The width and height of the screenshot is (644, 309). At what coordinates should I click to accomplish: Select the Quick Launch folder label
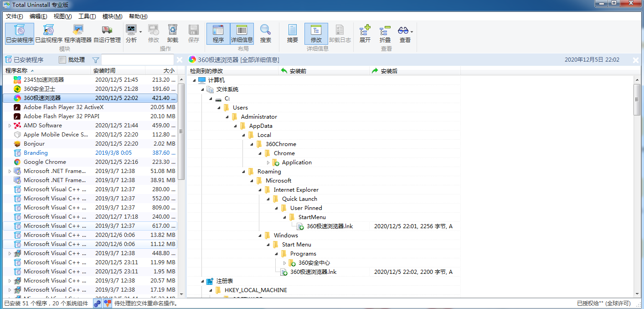299,199
